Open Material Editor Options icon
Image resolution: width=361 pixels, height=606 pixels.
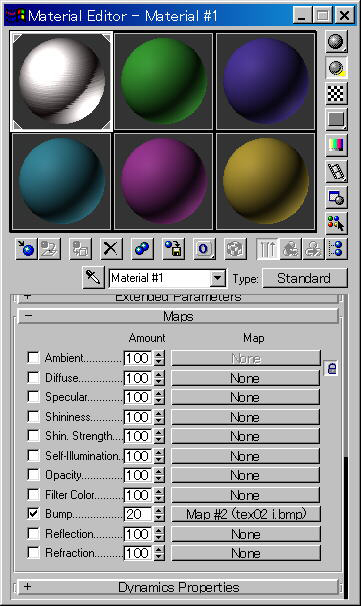click(336, 197)
